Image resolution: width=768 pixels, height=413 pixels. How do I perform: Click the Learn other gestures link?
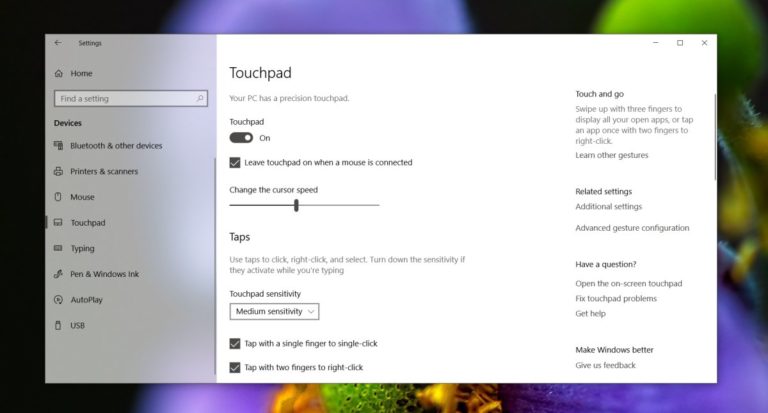(612, 155)
